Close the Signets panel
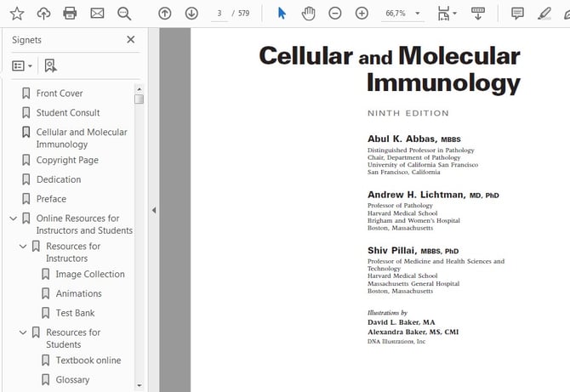The width and height of the screenshot is (570, 392). 130,40
